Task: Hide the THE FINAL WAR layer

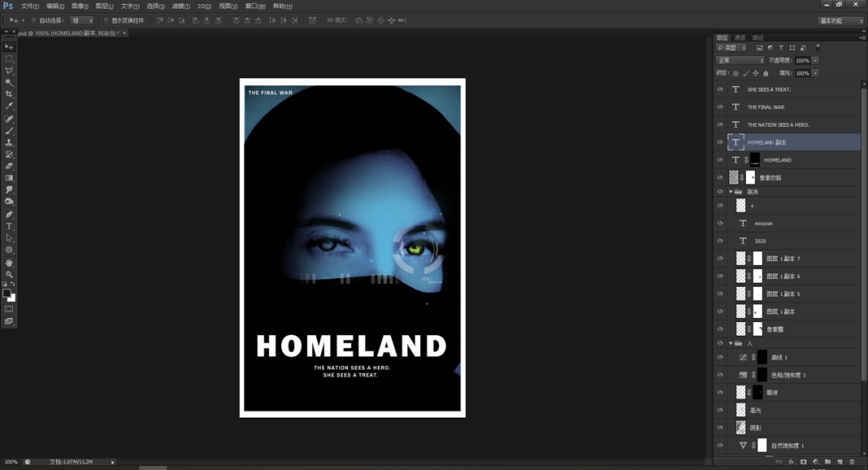Action: tap(720, 107)
